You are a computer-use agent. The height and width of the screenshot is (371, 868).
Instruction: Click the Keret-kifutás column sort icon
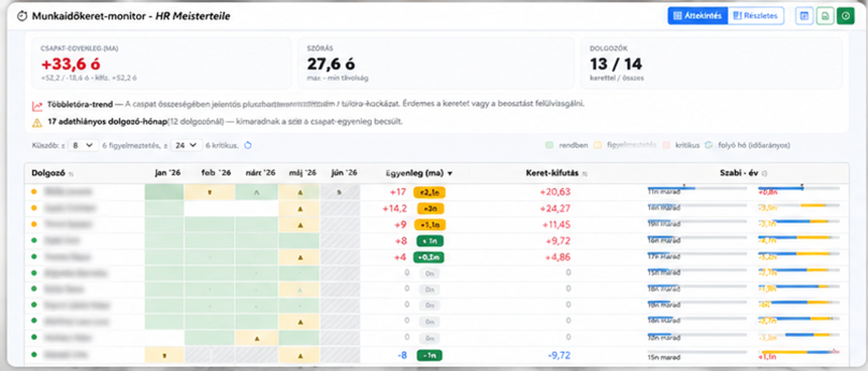[585, 173]
